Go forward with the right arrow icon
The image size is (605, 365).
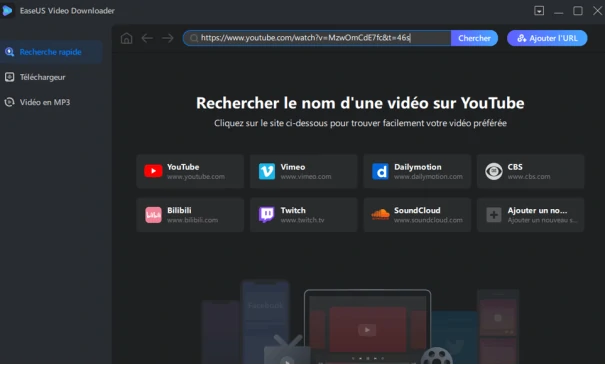[x=167, y=38]
